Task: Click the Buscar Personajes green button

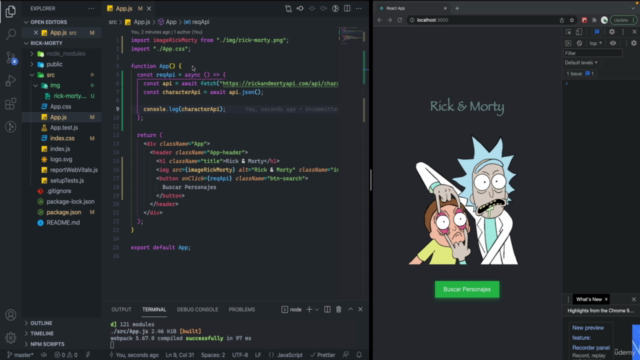Action: 467,289
